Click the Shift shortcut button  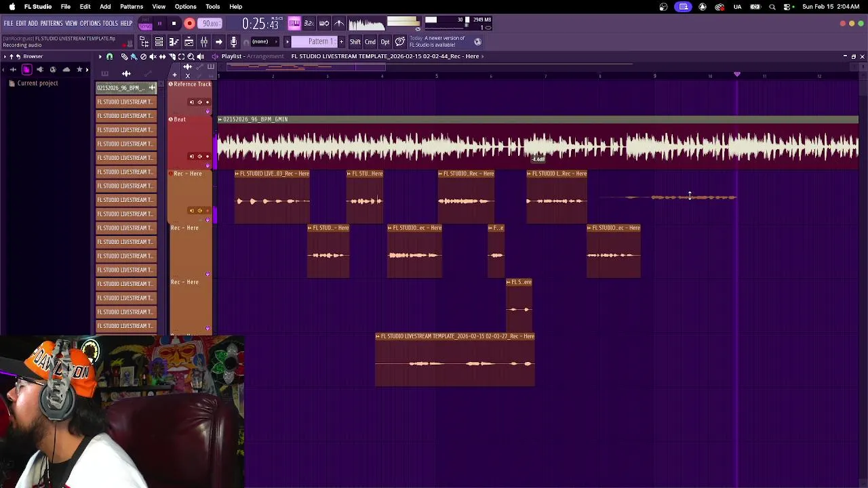(x=355, y=42)
